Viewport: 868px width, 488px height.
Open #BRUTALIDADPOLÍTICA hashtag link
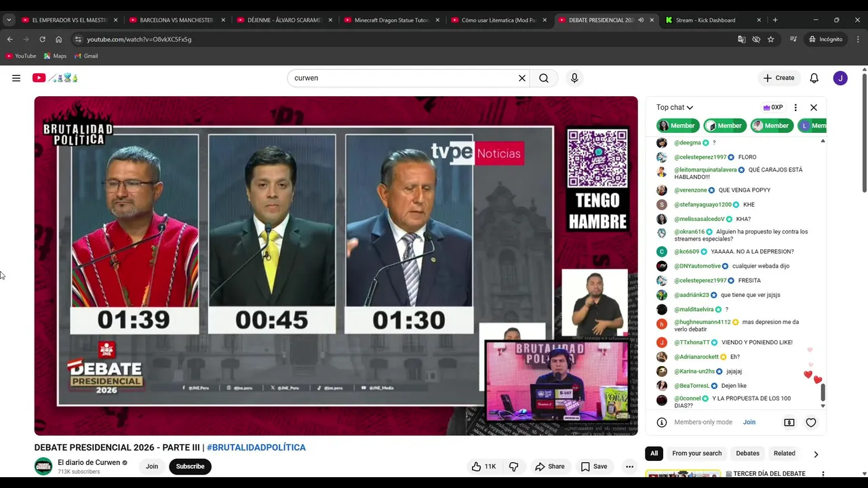[x=256, y=447]
